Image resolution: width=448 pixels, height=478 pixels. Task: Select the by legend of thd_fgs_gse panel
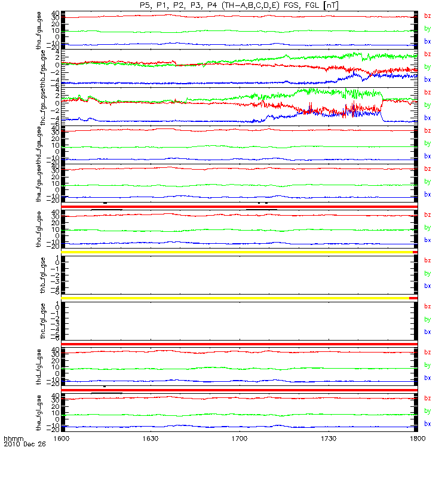(428, 143)
